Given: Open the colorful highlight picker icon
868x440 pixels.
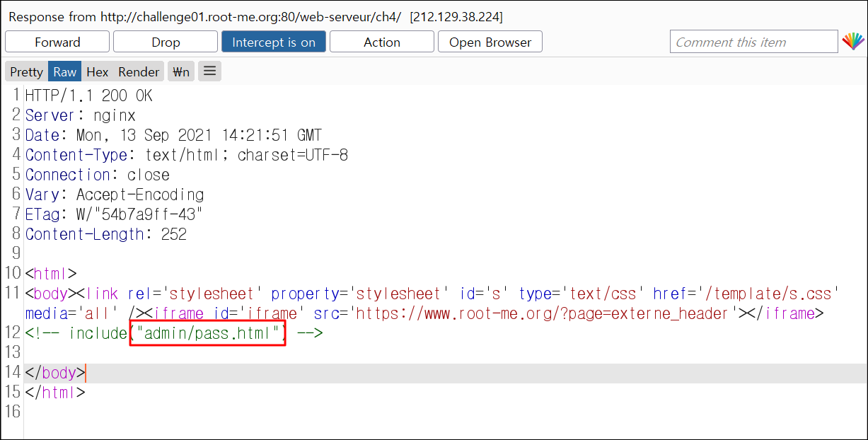Looking at the screenshot, I should click(853, 42).
